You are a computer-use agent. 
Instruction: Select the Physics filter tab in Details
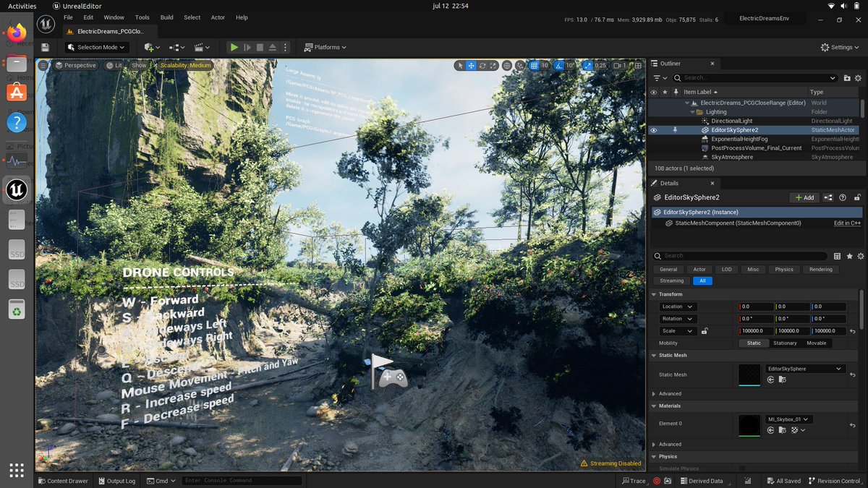pyautogui.click(x=784, y=270)
